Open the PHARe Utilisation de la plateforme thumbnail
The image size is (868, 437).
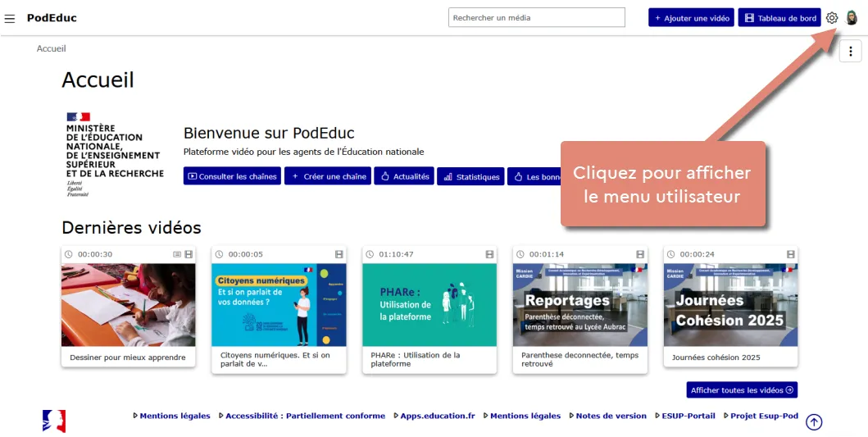429,305
